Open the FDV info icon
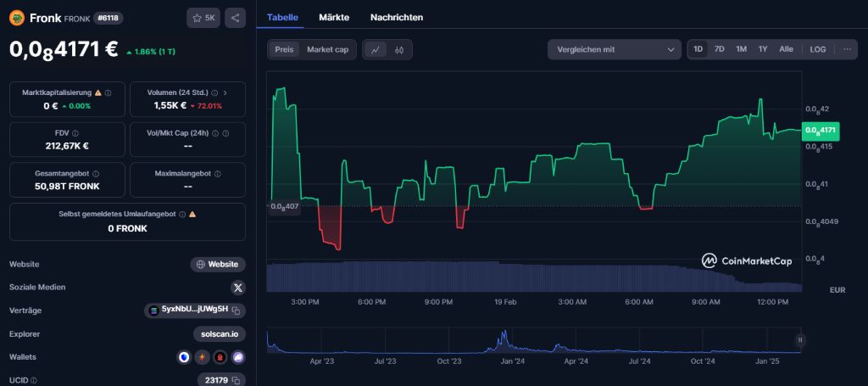 coord(75,133)
